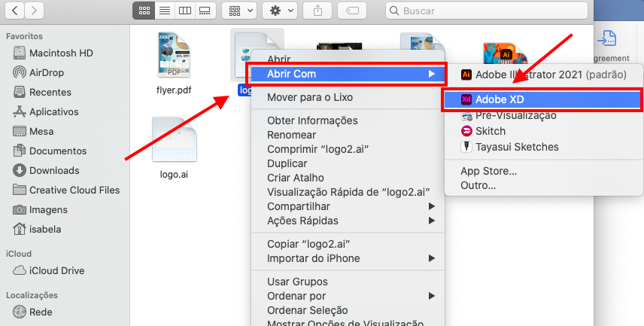Switch to icon view in Finder
This screenshot has width=644, height=326.
point(144,11)
